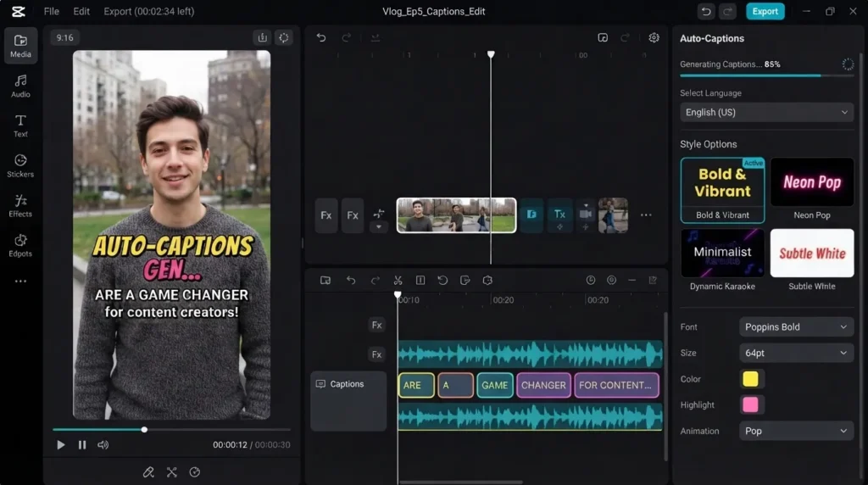Viewport: 868px width, 485px height.
Task: Open the Audio panel in sidebar
Action: click(x=20, y=86)
